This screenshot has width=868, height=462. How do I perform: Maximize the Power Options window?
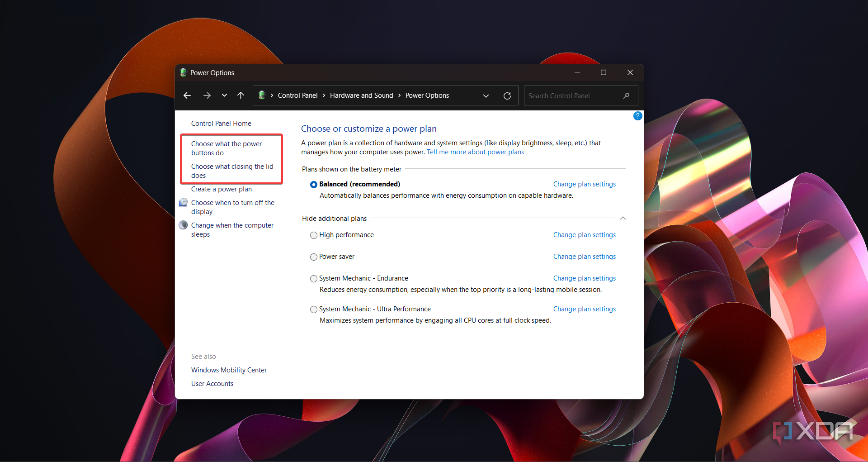[x=603, y=72]
